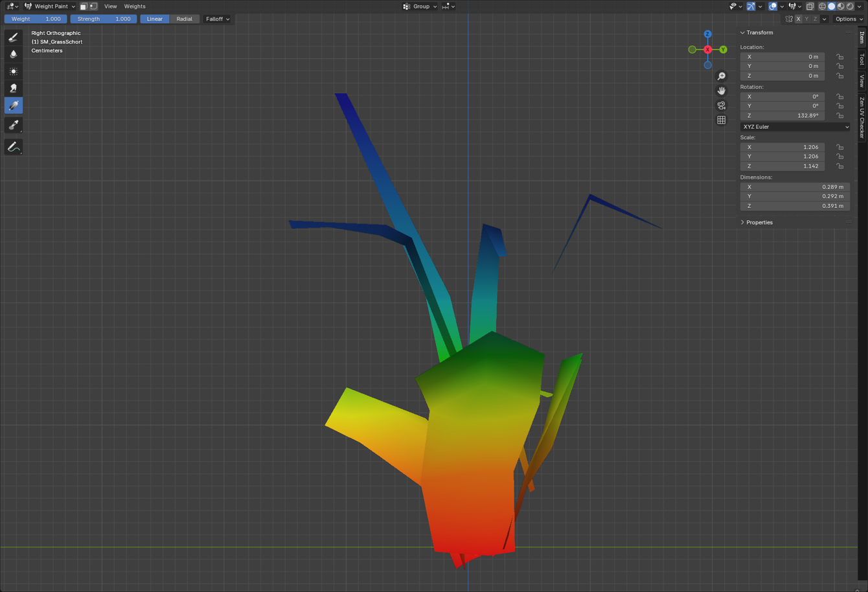Choose the Radial gradient type
This screenshot has width=868, height=592.
184,19
